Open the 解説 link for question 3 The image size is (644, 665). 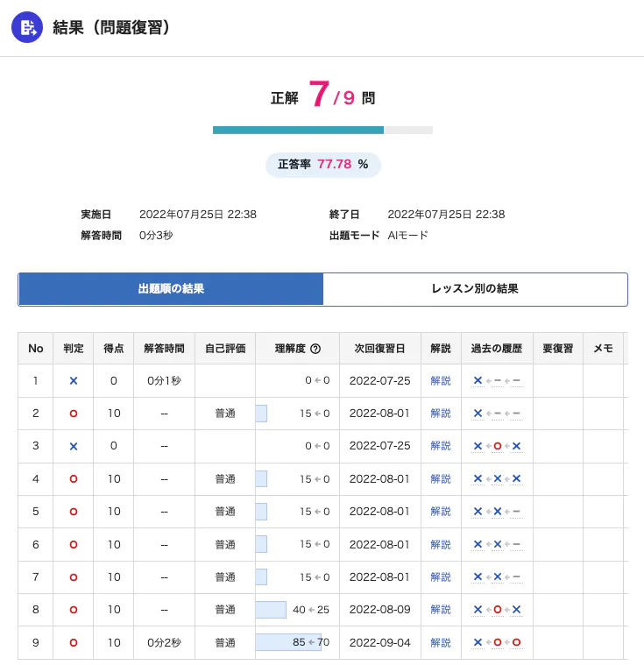coord(441,446)
